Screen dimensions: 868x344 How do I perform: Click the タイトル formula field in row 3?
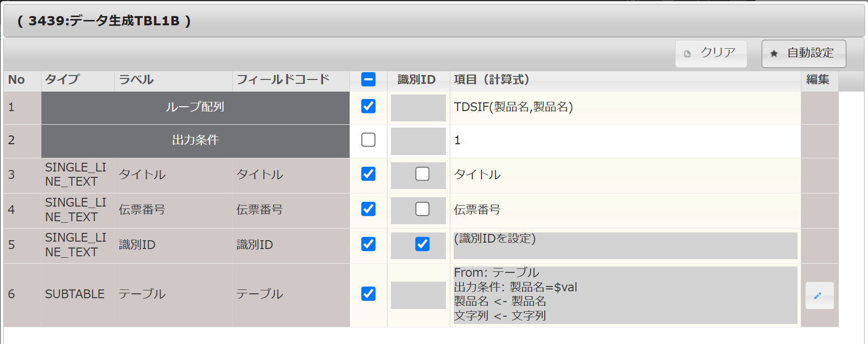pyautogui.click(x=625, y=175)
